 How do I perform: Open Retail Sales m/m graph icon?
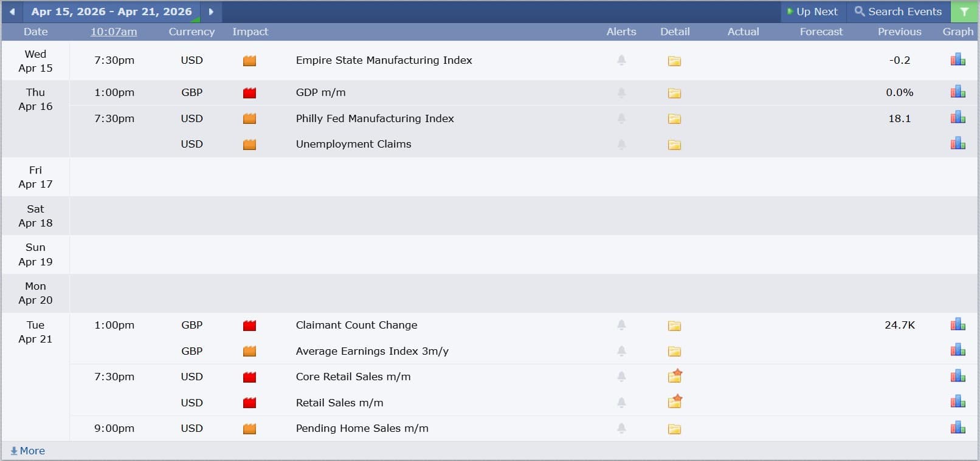[958, 401]
